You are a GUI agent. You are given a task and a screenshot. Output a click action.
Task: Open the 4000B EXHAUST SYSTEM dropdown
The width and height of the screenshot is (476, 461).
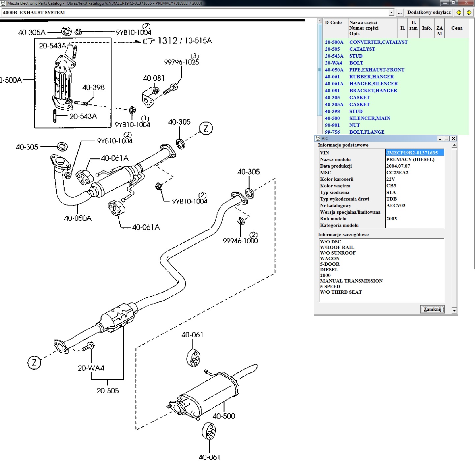coord(391,13)
